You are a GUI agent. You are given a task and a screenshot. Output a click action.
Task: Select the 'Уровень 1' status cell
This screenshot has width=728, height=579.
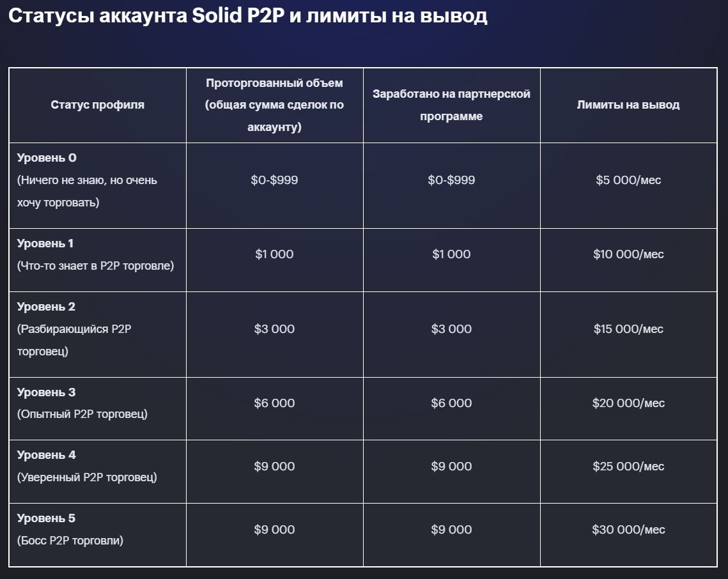[98, 260]
